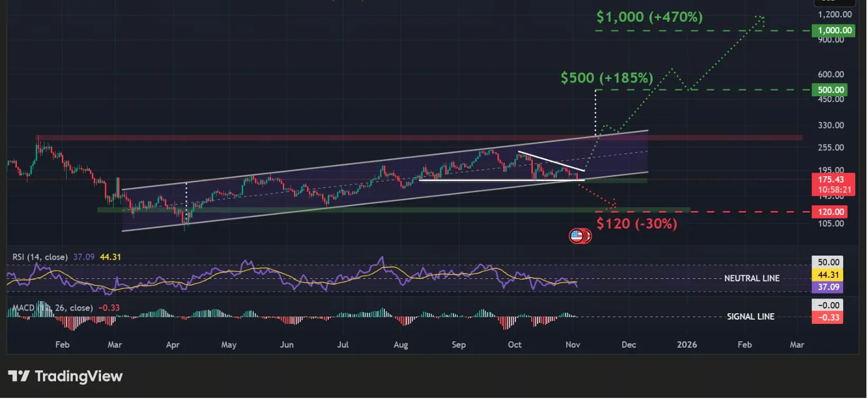Select the $500 (+185%) target annotation
This screenshot has width=868, height=399.
click(607, 78)
